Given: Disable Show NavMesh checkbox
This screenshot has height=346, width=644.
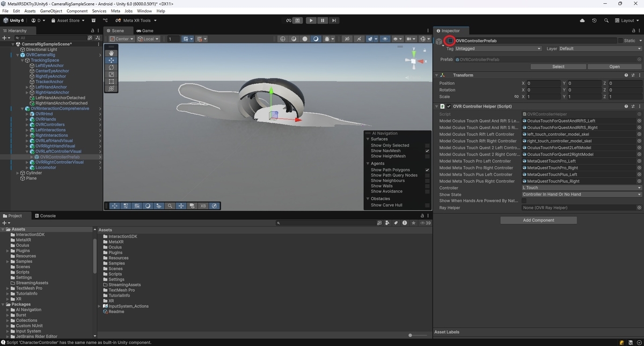Looking at the screenshot, I should (x=427, y=151).
